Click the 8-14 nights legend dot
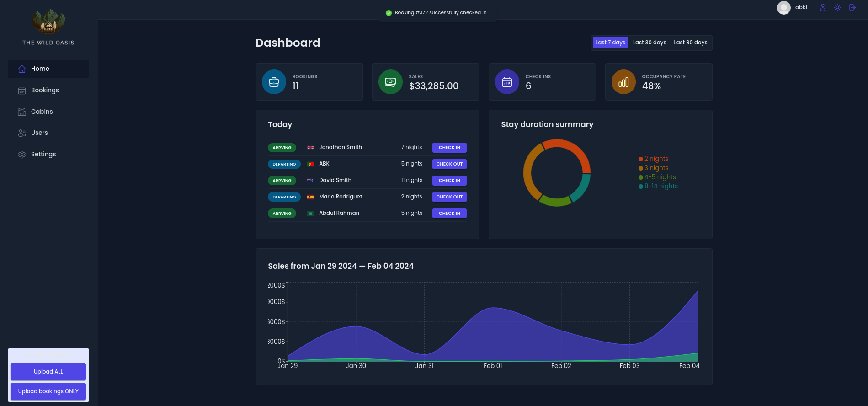The image size is (868, 406). pyautogui.click(x=641, y=187)
